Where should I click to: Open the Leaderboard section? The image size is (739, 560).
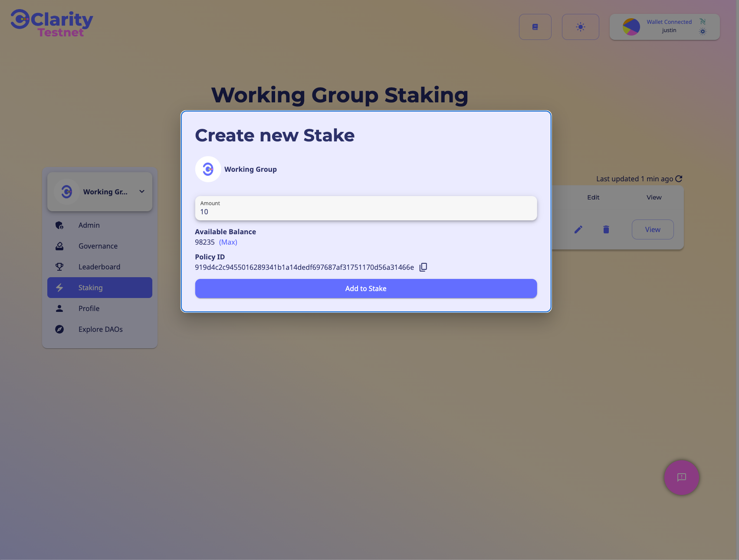tap(99, 267)
